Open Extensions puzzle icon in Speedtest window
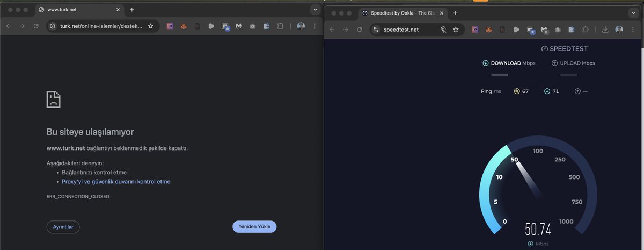The width and height of the screenshot is (644, 250). click(x=586, y=30)
